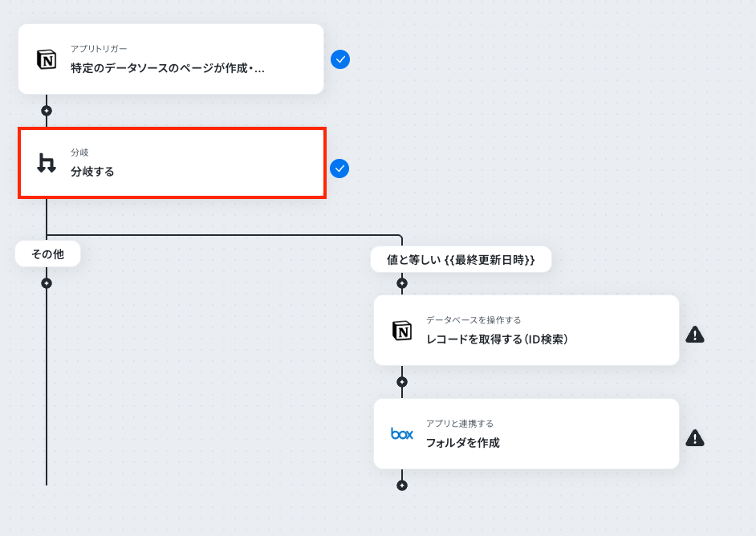Select the 値と等しい {{最終更新日時}} condition label
This screenshot has height=536, width=756.
[461, 260]
